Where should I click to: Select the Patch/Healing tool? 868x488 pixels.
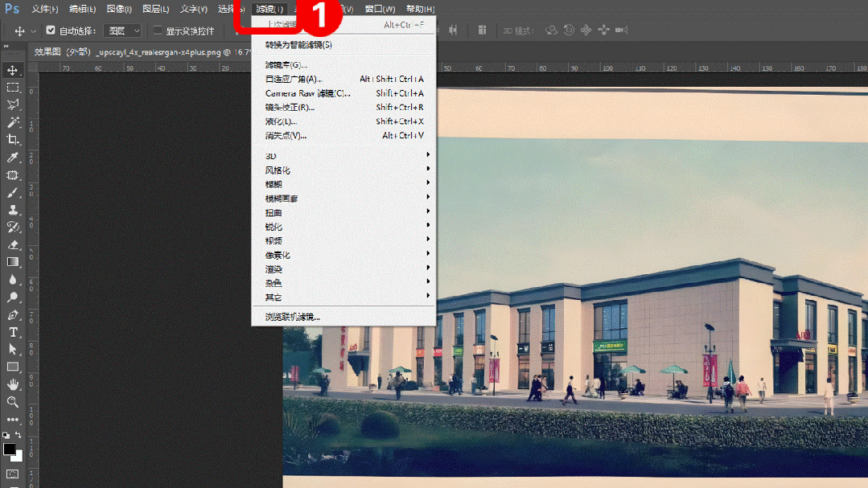(13, 175)
